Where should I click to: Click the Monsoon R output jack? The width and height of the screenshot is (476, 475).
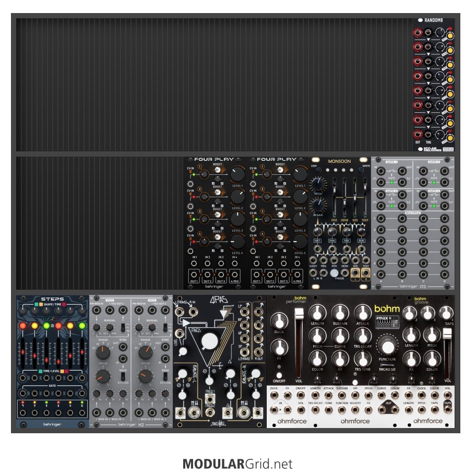coord(366,272)
